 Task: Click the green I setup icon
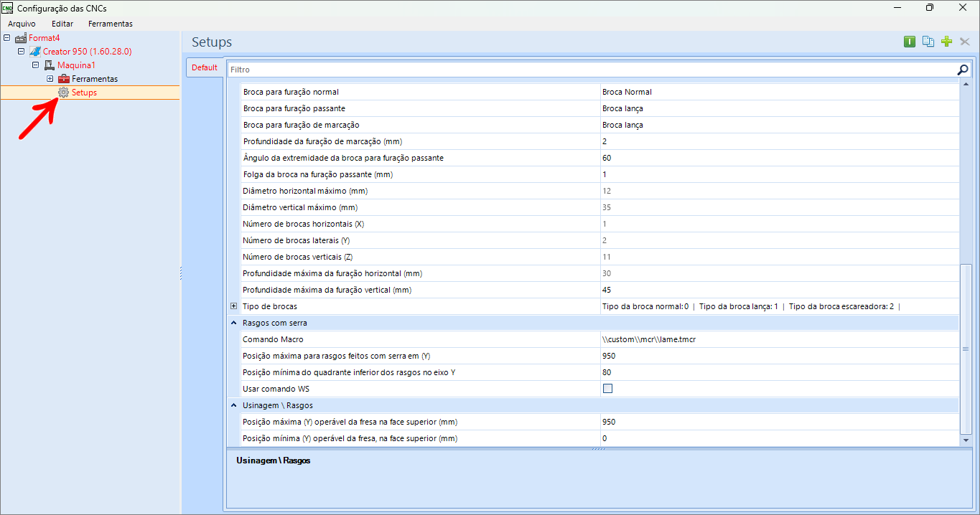pos(910,42)
